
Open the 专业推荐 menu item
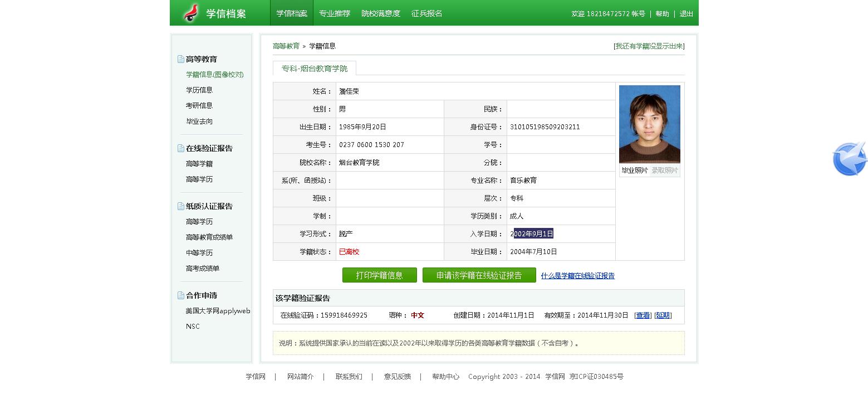click(335, 13)
